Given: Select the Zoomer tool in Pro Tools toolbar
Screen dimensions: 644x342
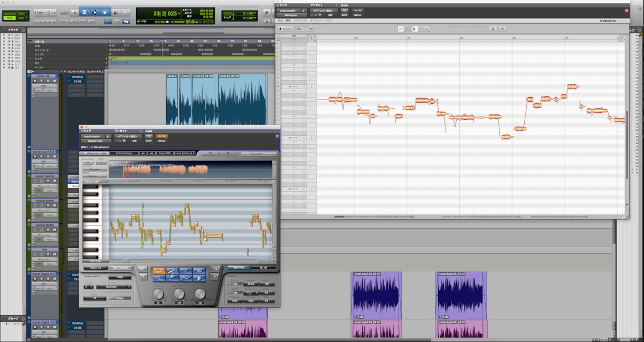Looking at the screenshot, I should [x=74, y=12].
